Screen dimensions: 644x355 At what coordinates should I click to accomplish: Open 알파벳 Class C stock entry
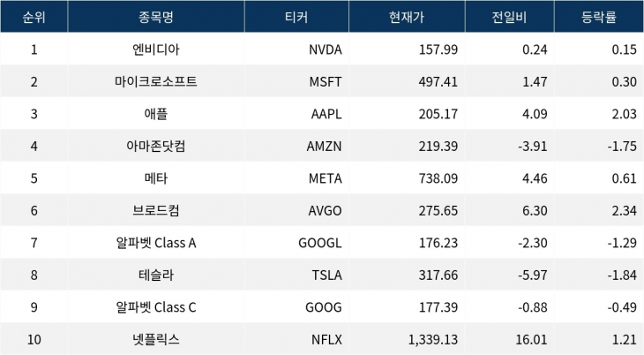click(155, 307)
